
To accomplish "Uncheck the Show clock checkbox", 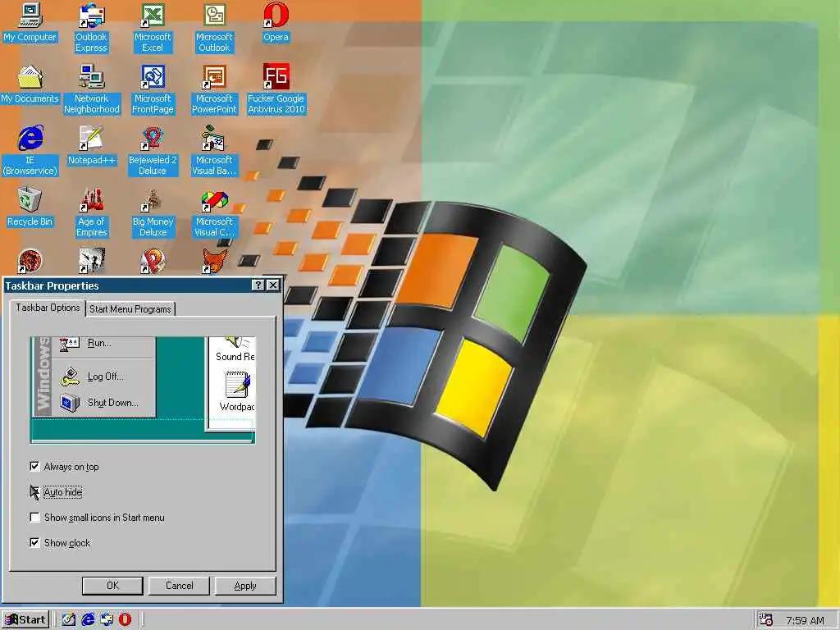I will tap(34, 543).
